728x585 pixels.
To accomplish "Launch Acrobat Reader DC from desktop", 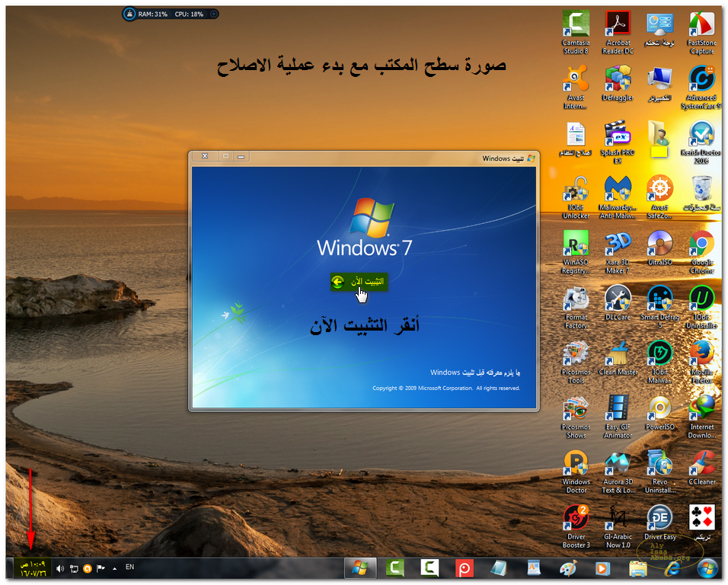I will pyautogui.click(x=618, y=33).
